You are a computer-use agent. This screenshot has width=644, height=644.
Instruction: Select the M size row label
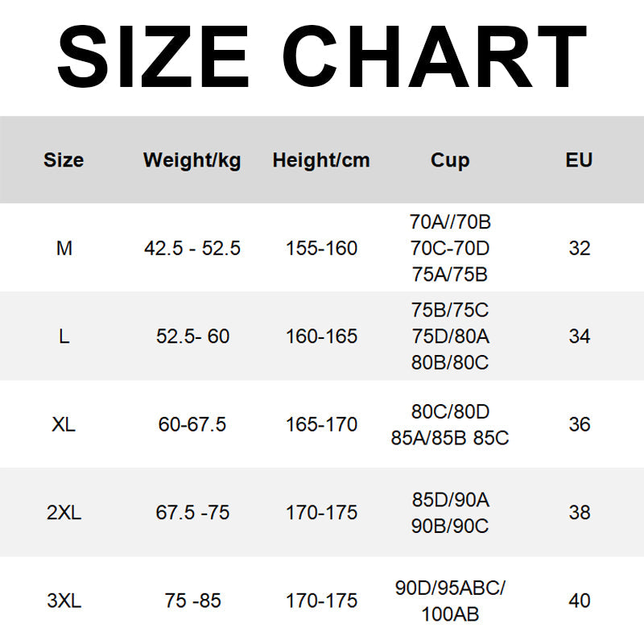[64, 249]
